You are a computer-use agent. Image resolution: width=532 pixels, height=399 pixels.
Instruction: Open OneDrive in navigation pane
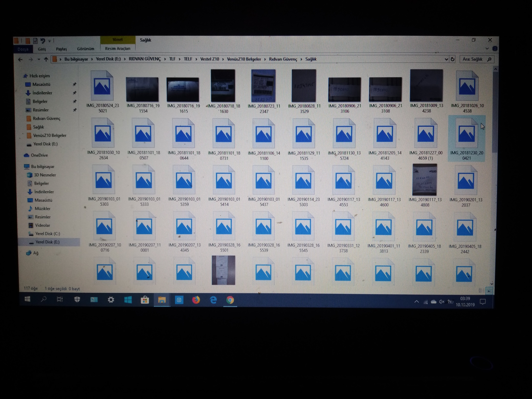tap(39, 155)
